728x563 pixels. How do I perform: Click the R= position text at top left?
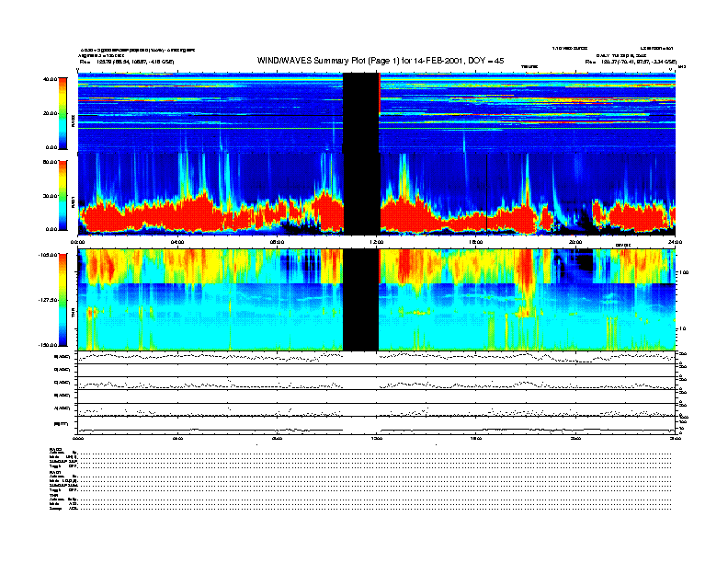pyautogui.click(x=127, y=62)
